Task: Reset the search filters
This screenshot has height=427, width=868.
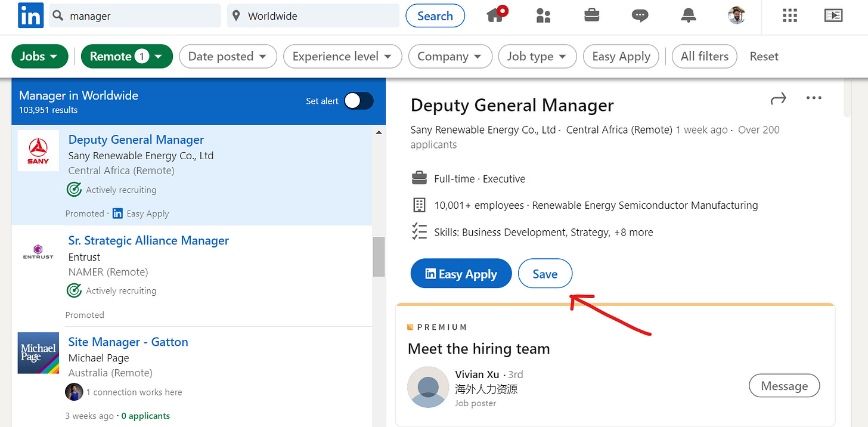Action: 764,57
